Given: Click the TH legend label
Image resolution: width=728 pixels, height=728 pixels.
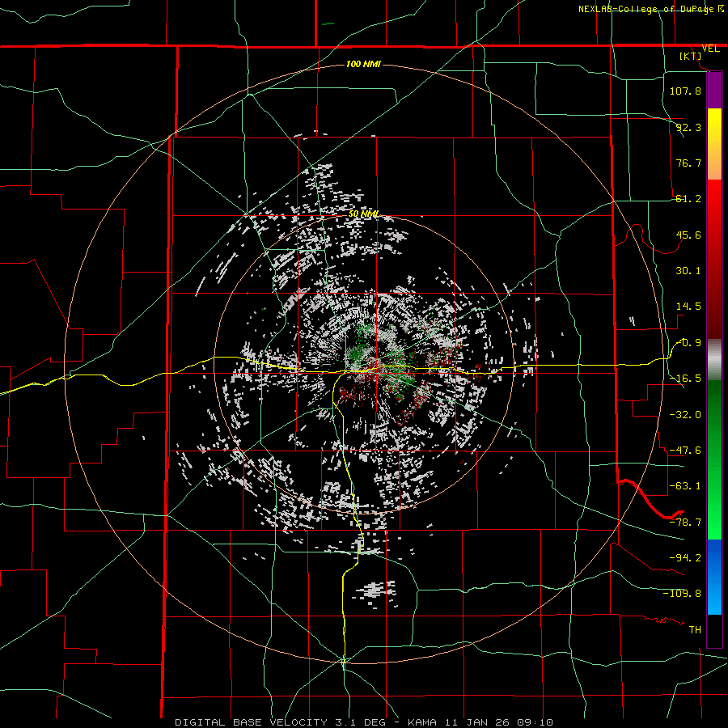Looking at the screenshot, I should (695, 630).
